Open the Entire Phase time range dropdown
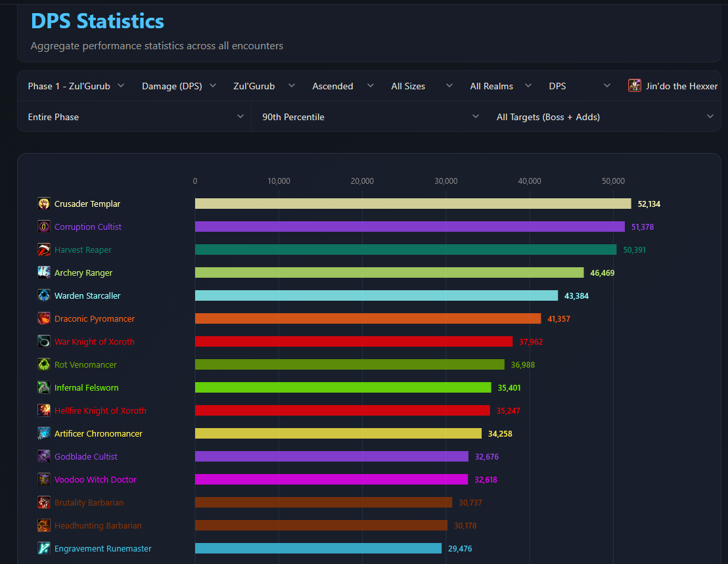The height and width of the screenshot is (564, 728). point(135,117)
